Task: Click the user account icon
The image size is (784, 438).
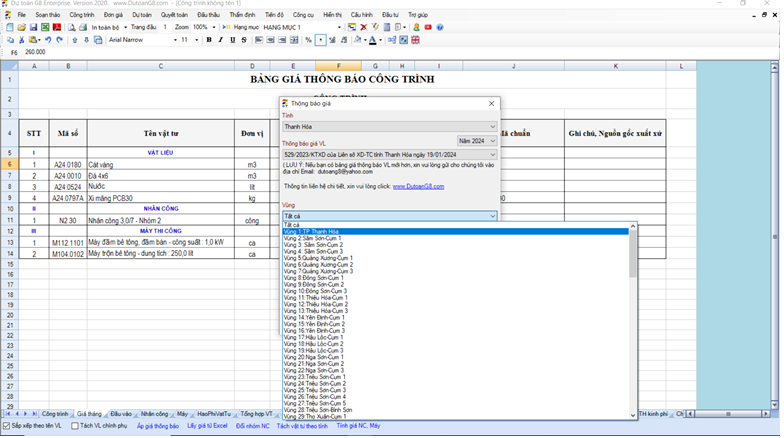Action: point(416,28)
